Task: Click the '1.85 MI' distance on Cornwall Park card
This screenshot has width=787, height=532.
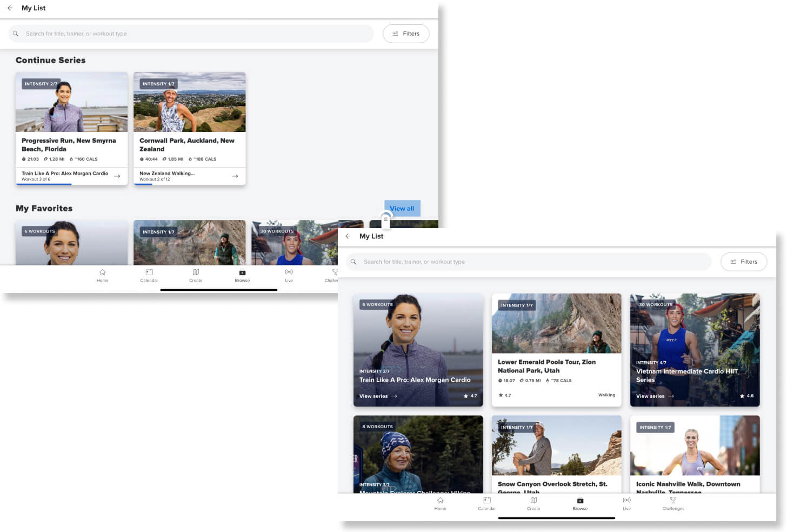Action: (173, 159)
